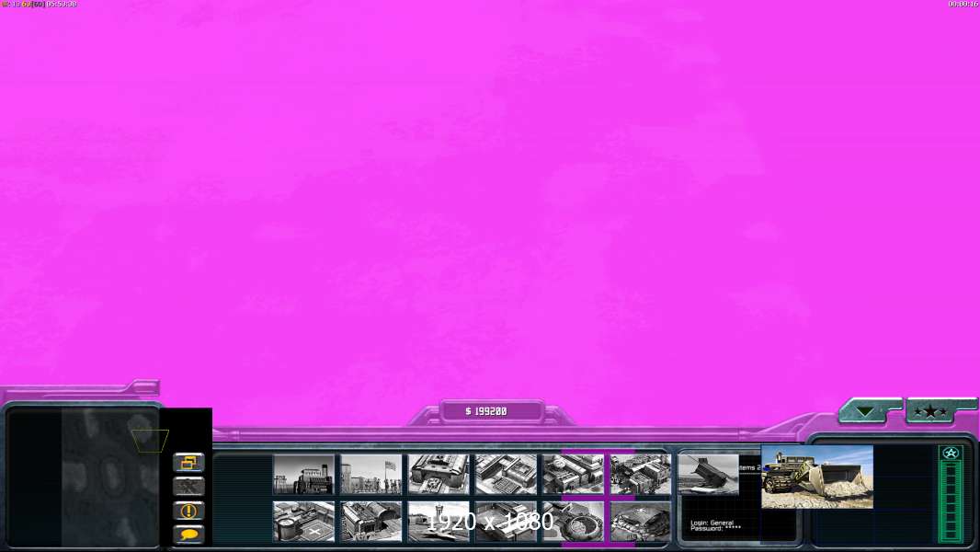Click the Login: General text
Viewport: 980px width, 552px height.
(712, 523)
